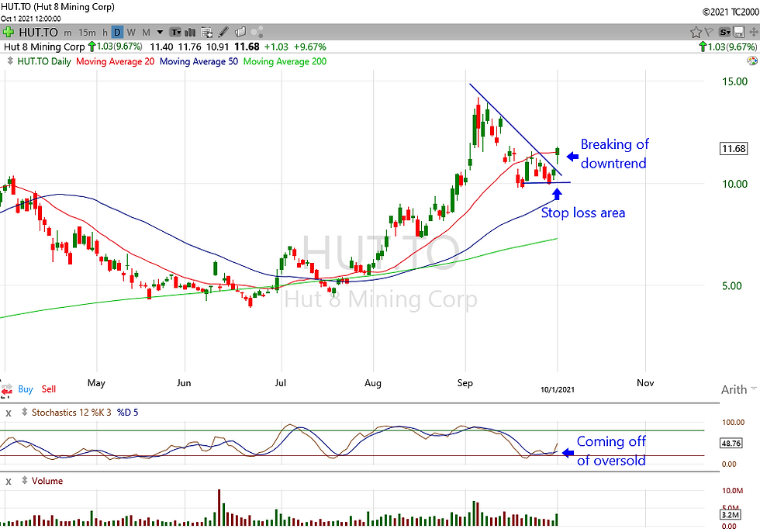Click the flag symbol icon
This screenshot has height=532, width=760.
(x=709, y=32)
